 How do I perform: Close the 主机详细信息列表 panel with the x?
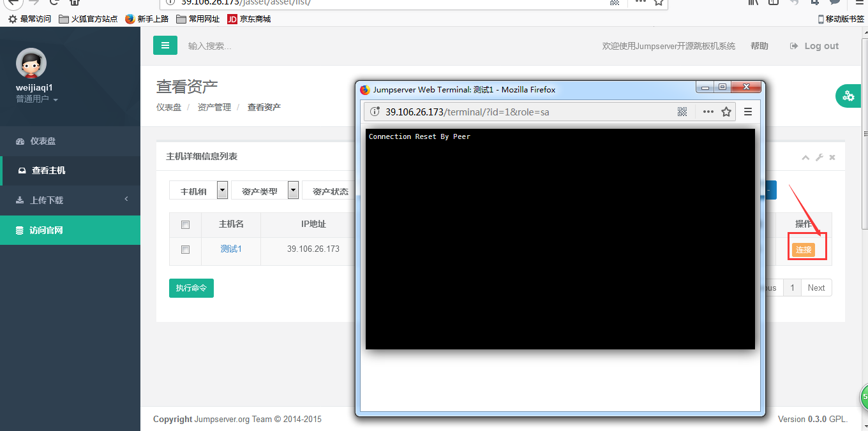832,157
